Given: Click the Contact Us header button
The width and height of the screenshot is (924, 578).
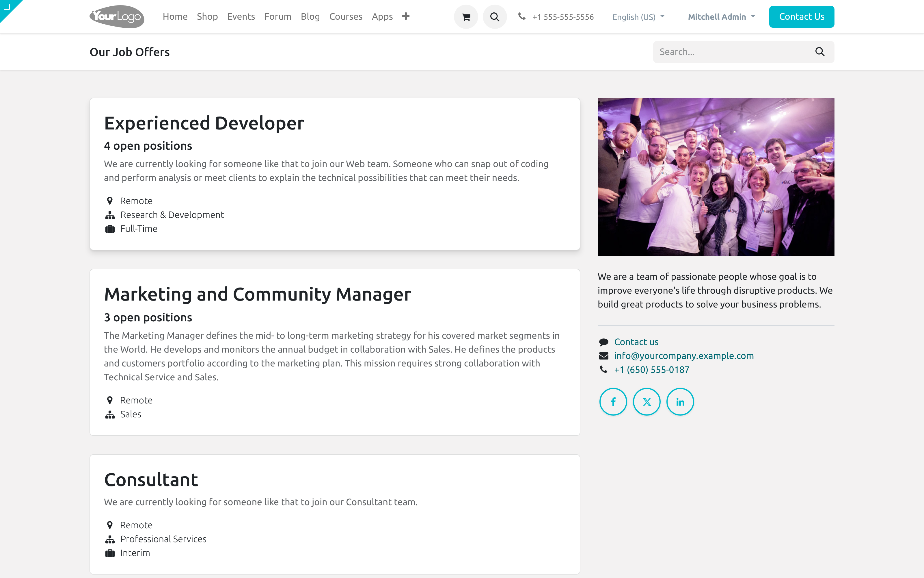Looking at the screenshot, I should tap(802, 16).
